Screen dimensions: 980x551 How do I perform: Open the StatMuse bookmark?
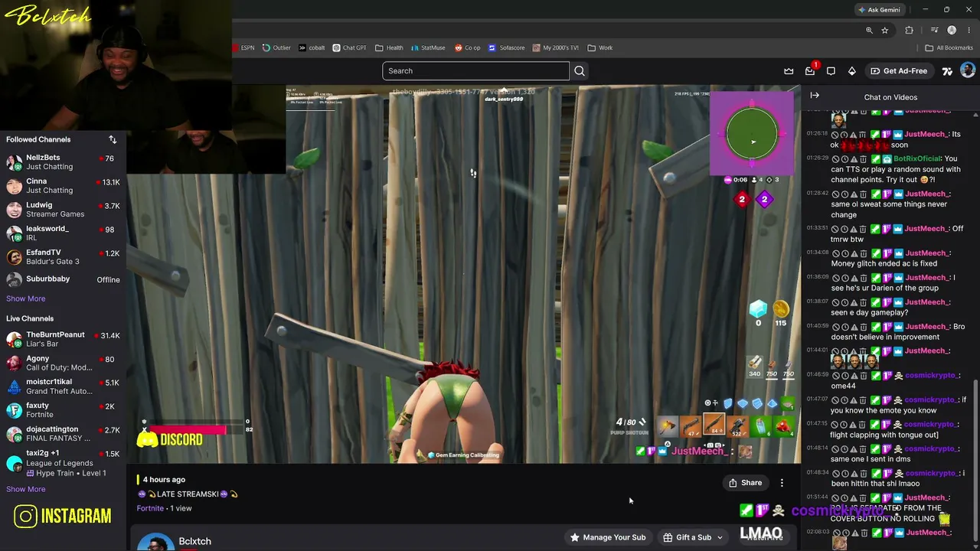(428, 47)
